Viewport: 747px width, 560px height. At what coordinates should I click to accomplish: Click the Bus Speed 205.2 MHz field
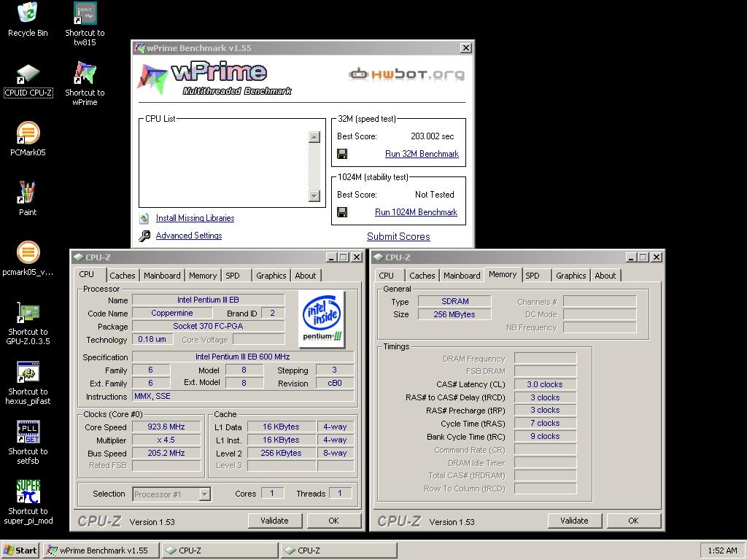click(x=166, y=454)
